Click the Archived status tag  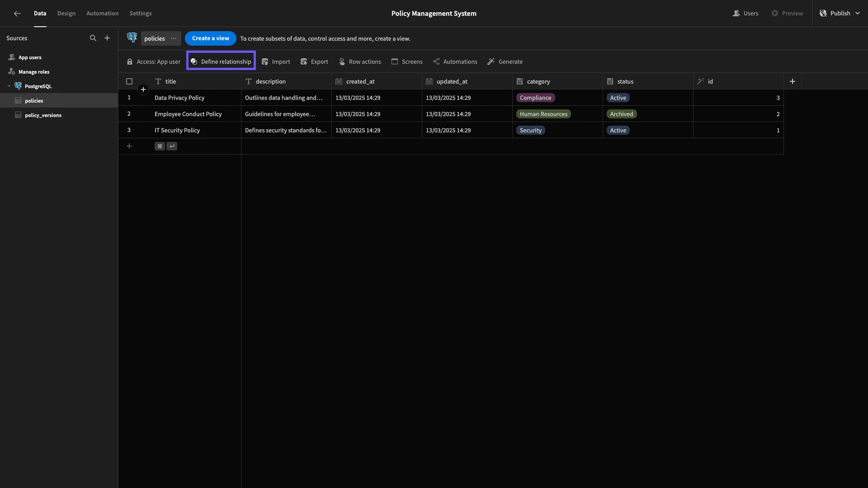(622, 114)
